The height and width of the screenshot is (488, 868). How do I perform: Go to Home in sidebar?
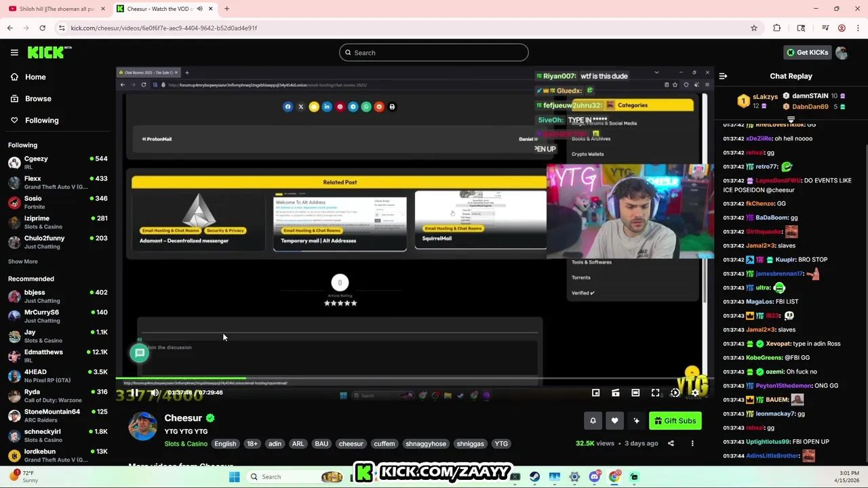[x=28, y=77]
